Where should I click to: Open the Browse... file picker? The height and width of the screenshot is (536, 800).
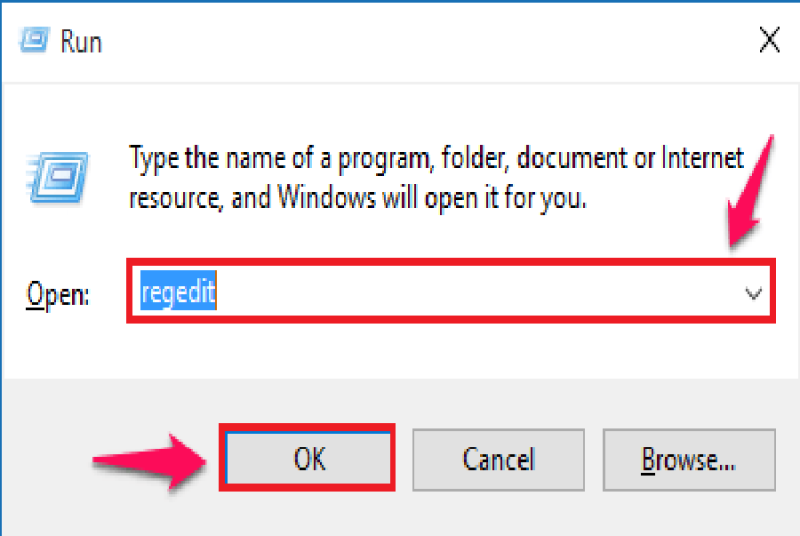coord(689,460)
